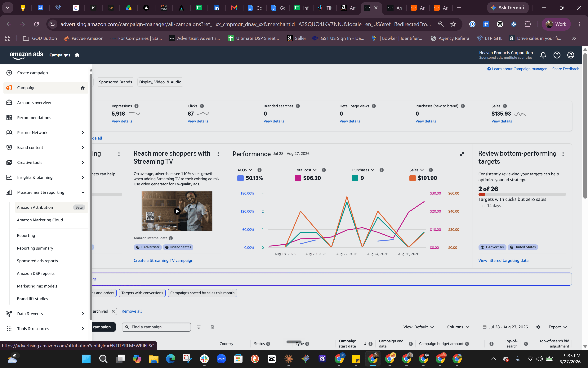Click the date range calendar icon
Image resolution: width=588 pixels, height=368 pixels.
484,327
